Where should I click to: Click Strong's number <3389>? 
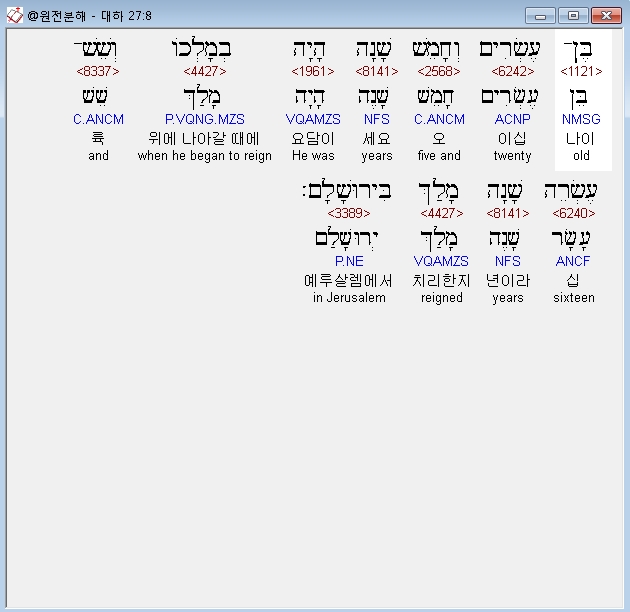[349, 213]
